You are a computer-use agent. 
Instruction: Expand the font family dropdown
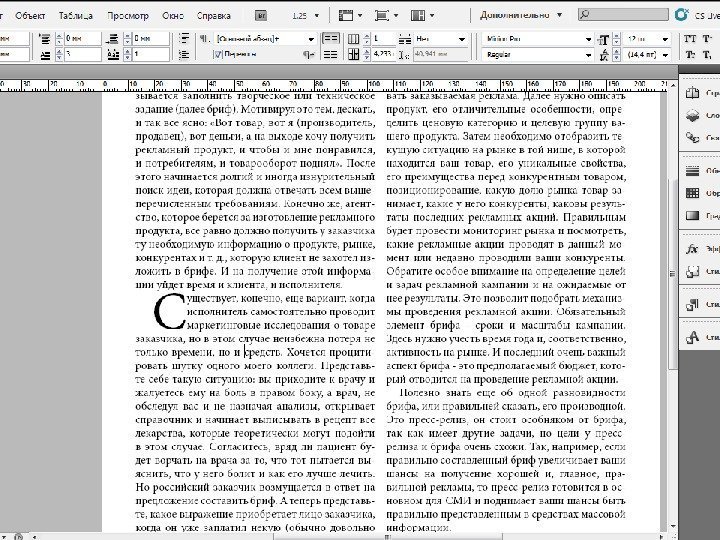pyautogui.click(x=588, y=39)
